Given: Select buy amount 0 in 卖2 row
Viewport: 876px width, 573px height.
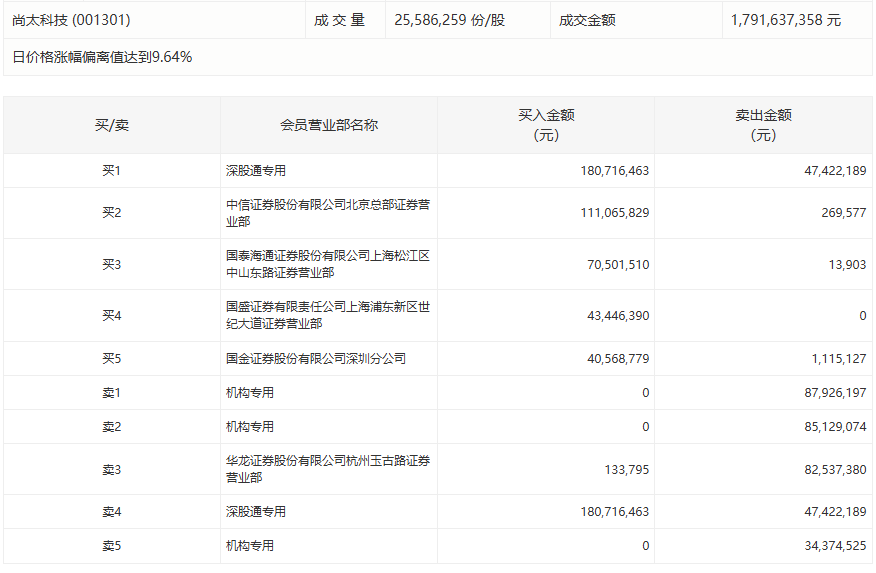Looking at the screenshot, I should pyautogui.click(x=645, y=427).
